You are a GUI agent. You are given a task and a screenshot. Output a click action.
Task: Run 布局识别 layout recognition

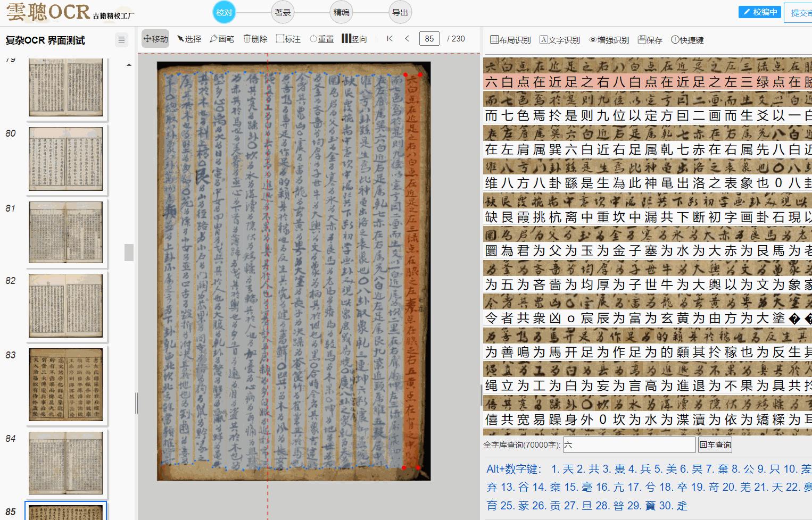coord(510,40)
